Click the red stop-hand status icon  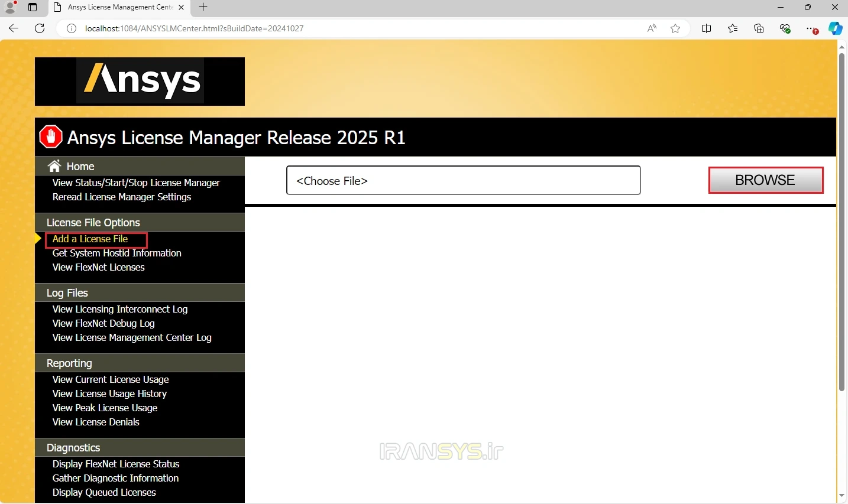pyautogui.click(x=51, y=136)
